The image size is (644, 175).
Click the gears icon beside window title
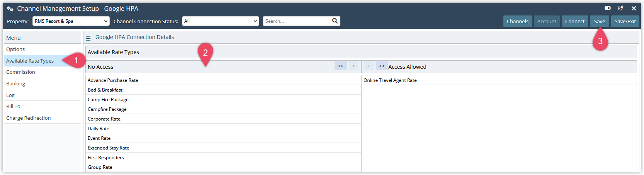[10, 9]
